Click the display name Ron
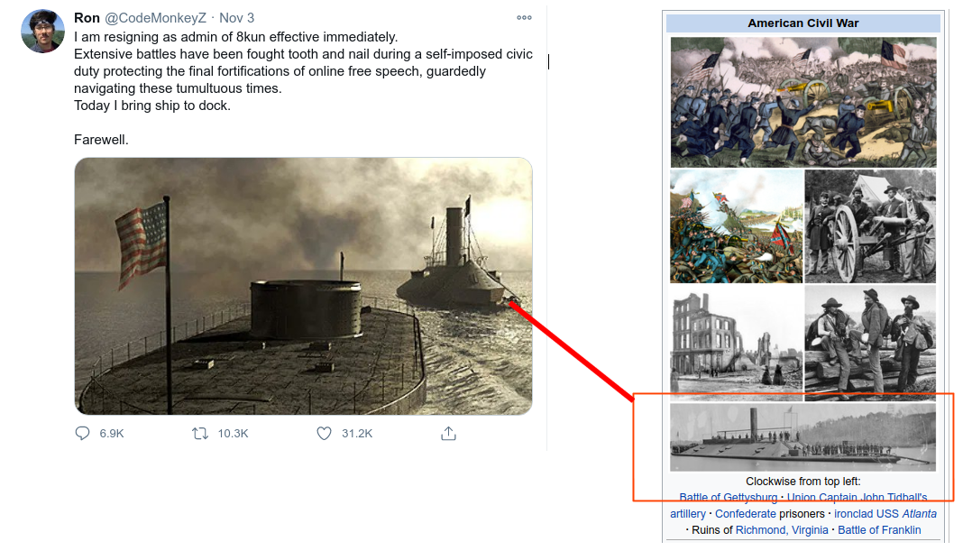The image size is (972, 560). click(x=87, y=18)
